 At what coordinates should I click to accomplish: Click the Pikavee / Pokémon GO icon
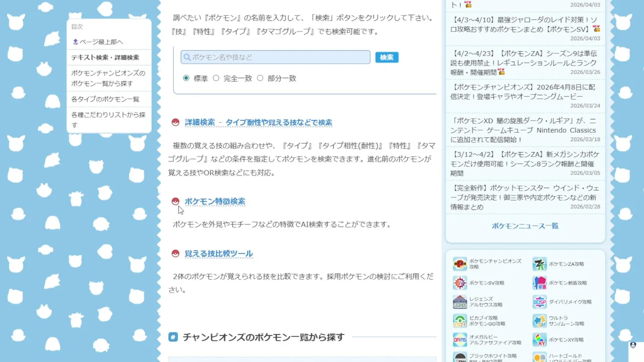460,321
